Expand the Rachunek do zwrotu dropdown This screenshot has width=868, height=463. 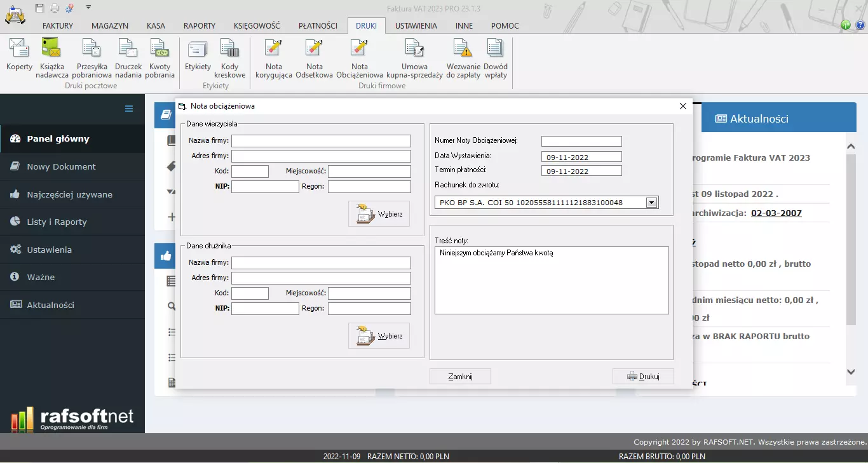tap(651, 203)
